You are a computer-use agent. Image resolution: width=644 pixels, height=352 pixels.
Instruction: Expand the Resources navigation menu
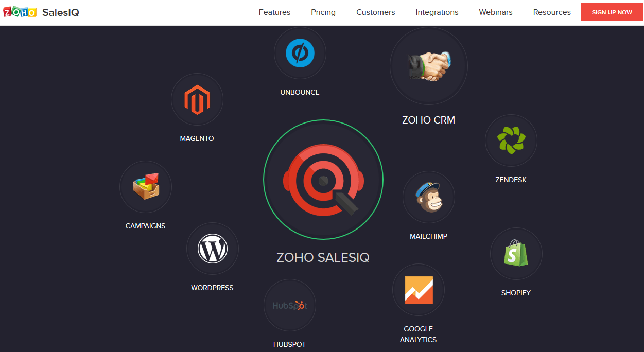(x=552, y=12)
